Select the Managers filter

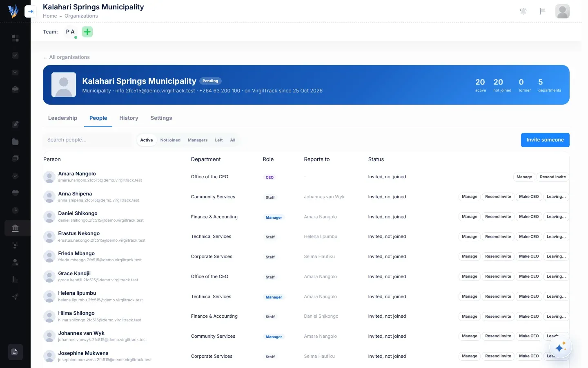[198, 140]
